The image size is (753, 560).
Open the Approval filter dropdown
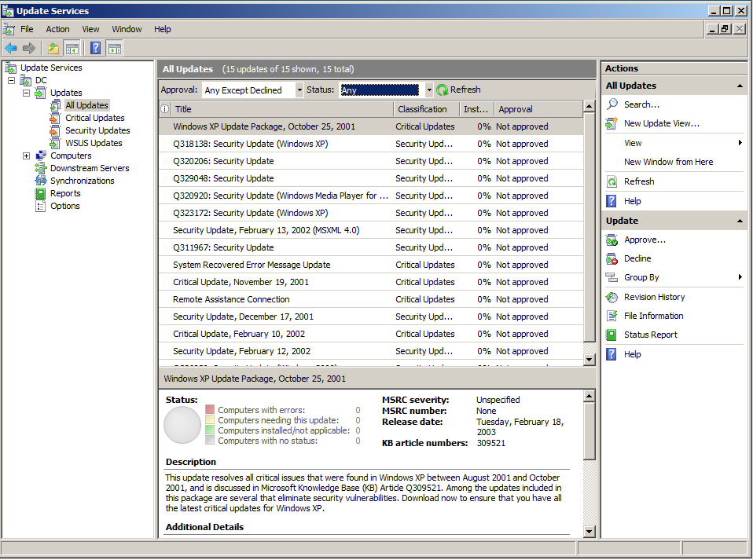(299, 90)
